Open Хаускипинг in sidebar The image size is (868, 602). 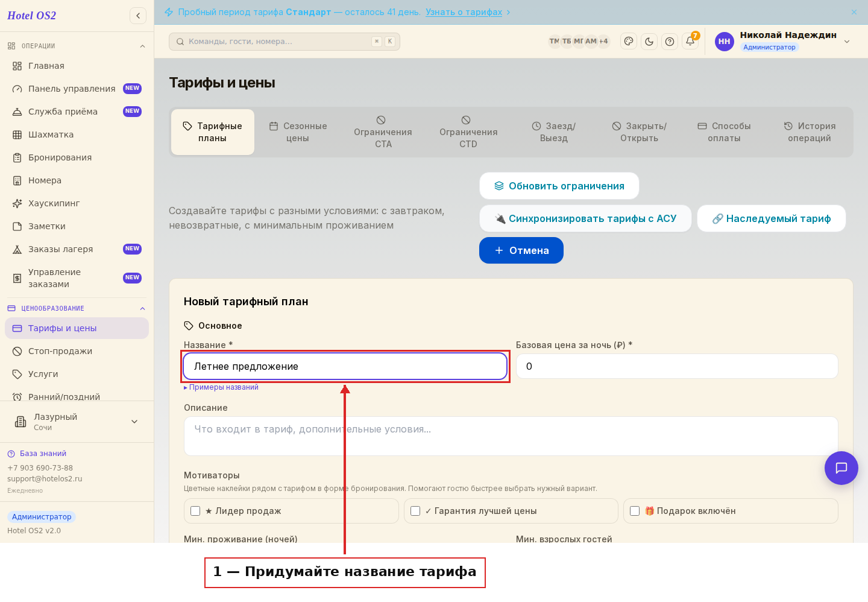(77, 203)
